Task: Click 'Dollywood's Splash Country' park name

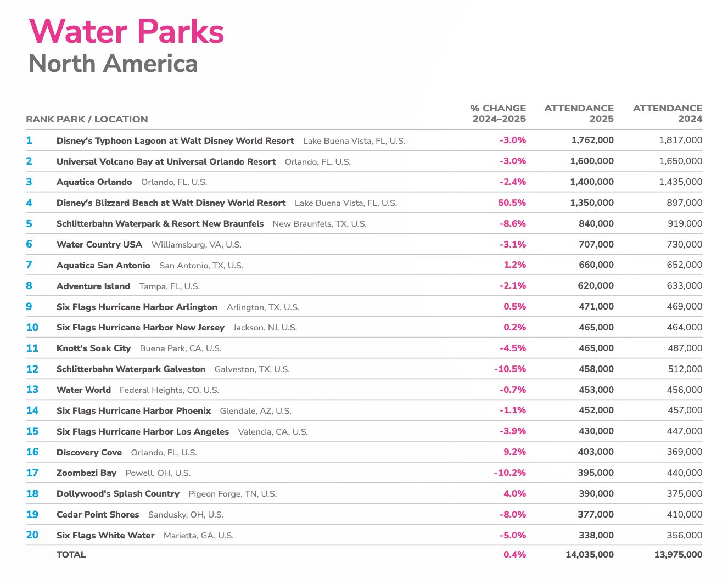Action: coord(118,494)
